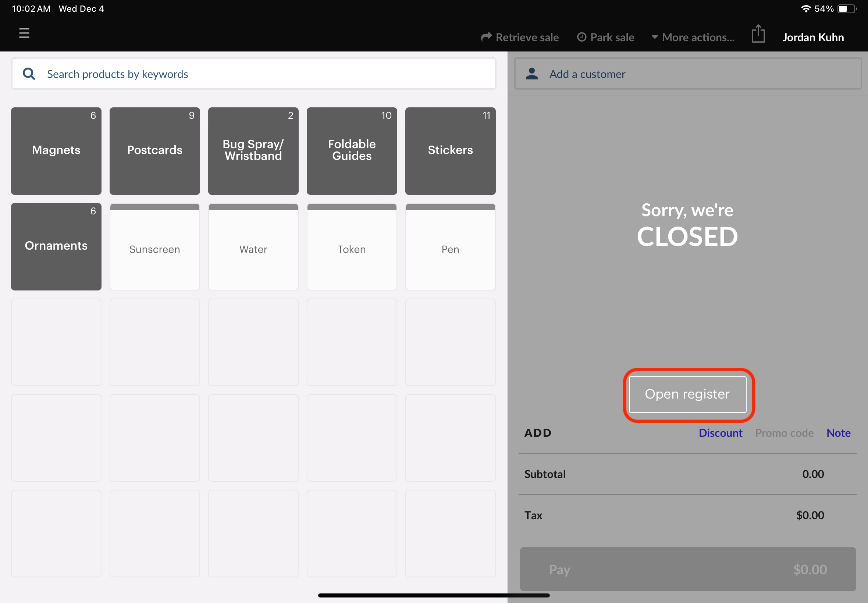The image size is (868, 603).
Task: Click the search magnifier icon
Action: tap(29, 74)
